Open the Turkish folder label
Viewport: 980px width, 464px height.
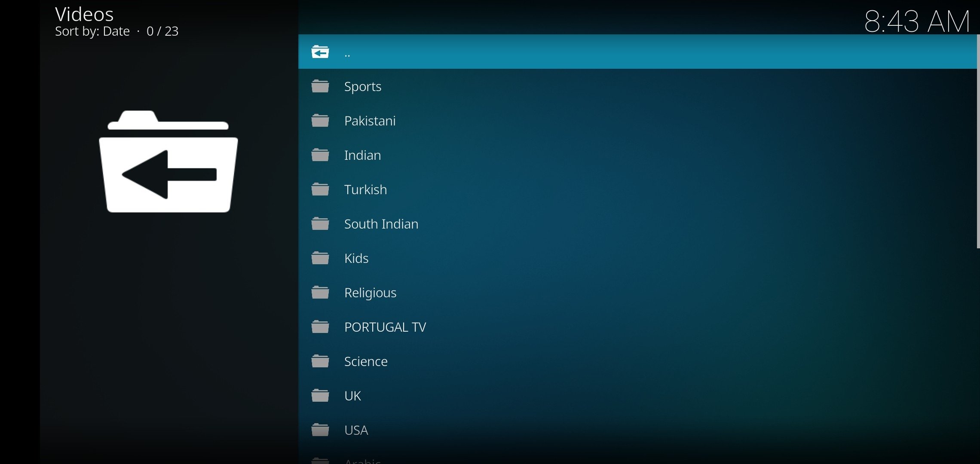pyautogui.click(x=366, y=189)
